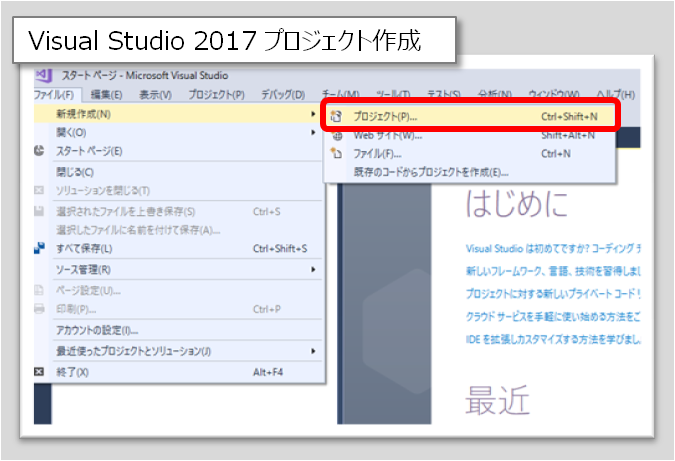Select 終了(X) menu entry
The image size is (675, 461).
(179, 372)
